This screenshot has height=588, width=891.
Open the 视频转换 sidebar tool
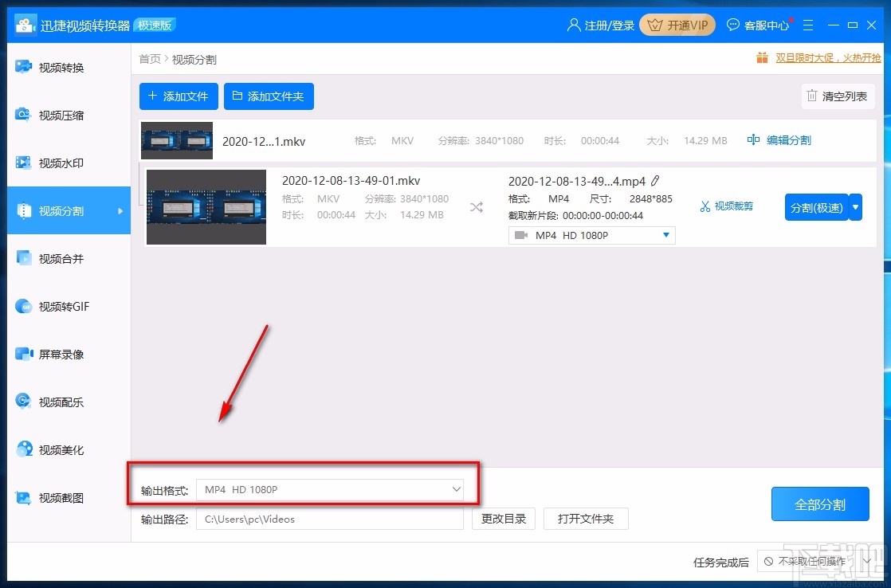pos(60,67)
